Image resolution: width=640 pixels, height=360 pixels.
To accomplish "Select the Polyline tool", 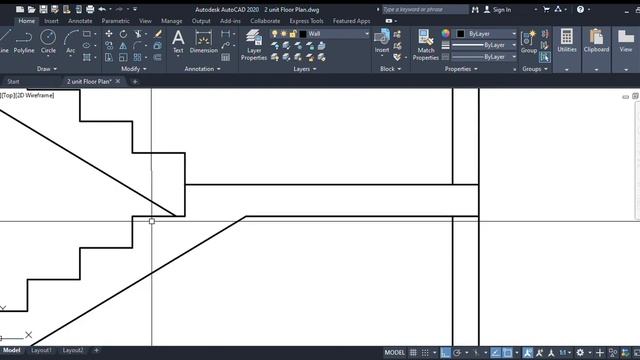I will 24,42.
